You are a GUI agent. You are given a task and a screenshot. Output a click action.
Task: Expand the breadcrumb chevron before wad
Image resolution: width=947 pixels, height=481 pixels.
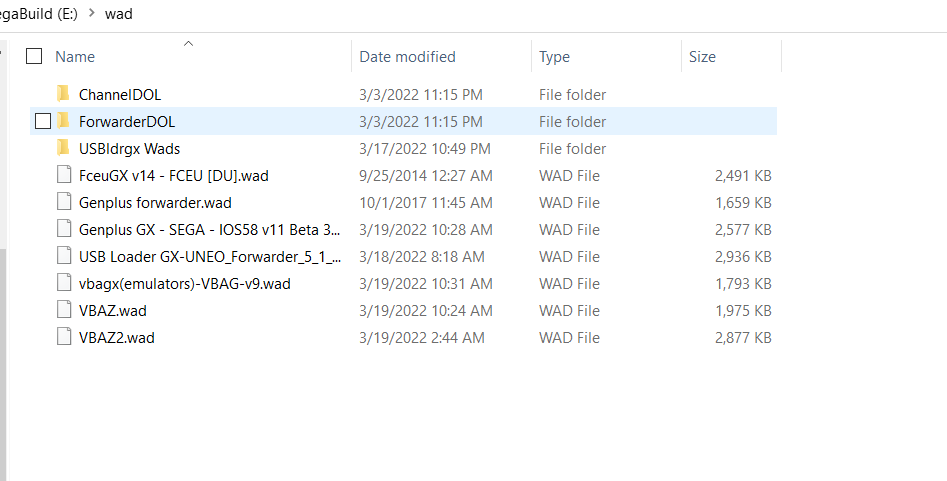click(92, 12)
